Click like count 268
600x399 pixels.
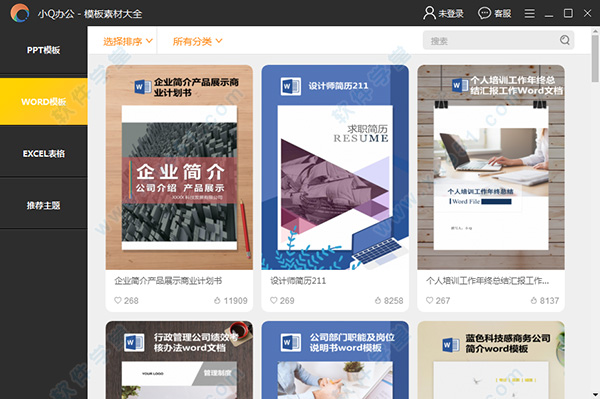pyautogui.click(x=131, y=301)
